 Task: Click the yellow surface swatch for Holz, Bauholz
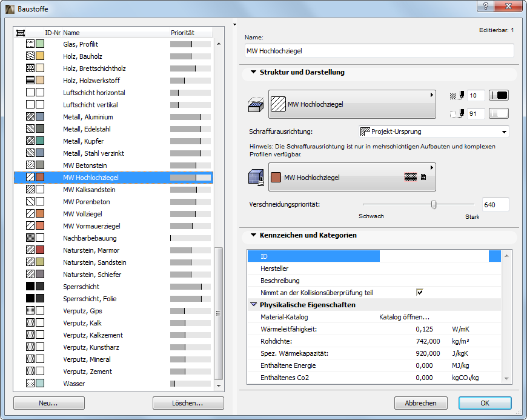[x=40, y=56]
